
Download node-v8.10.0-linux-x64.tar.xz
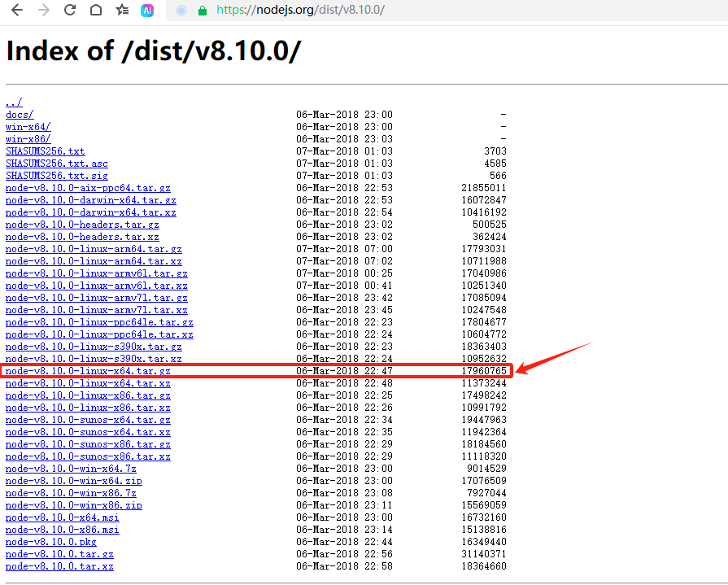[x=88, y=383]
